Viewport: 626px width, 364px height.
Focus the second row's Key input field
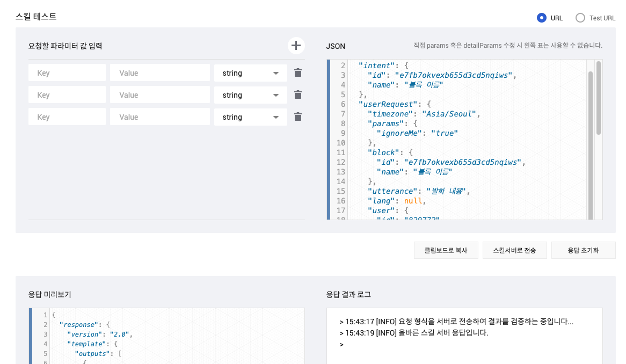pyautogui.click(x=67, y=94)
